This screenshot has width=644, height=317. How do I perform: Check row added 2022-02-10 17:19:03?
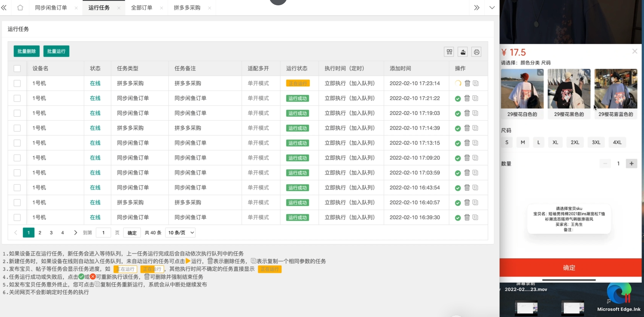(17, 113)
